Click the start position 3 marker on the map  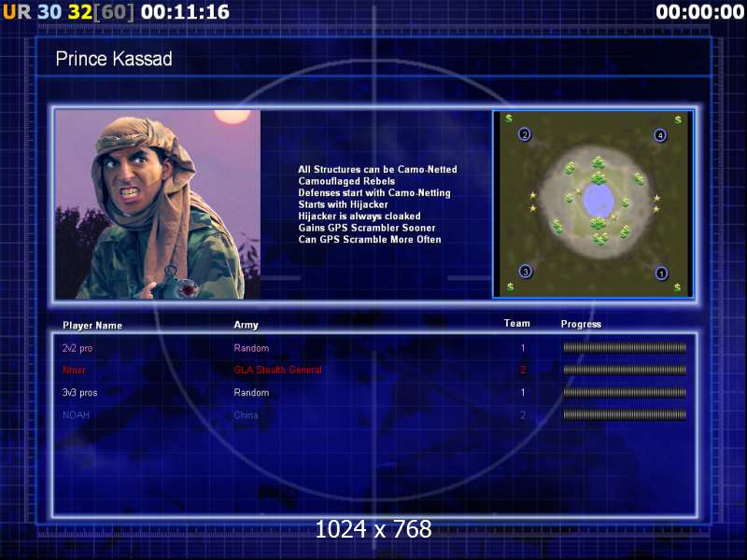point(526,272)
